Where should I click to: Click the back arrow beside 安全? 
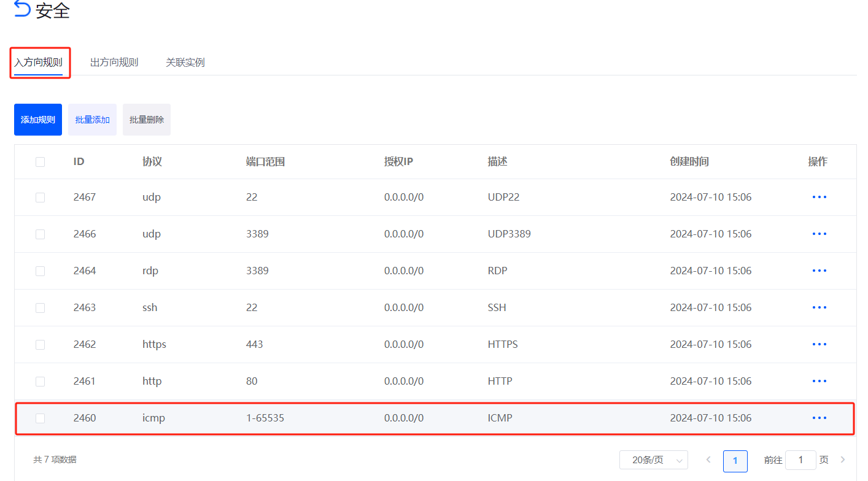22,8
